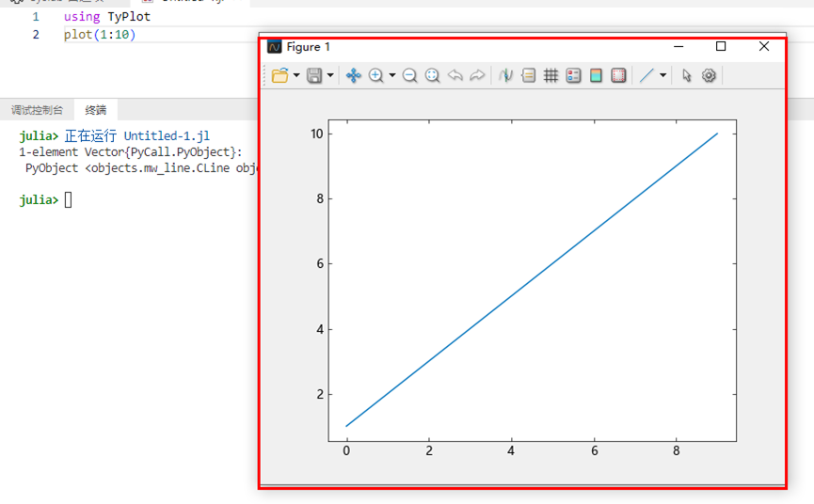Expand the open-file dropdown arrow
814x504 pixels.
(296, 76)
